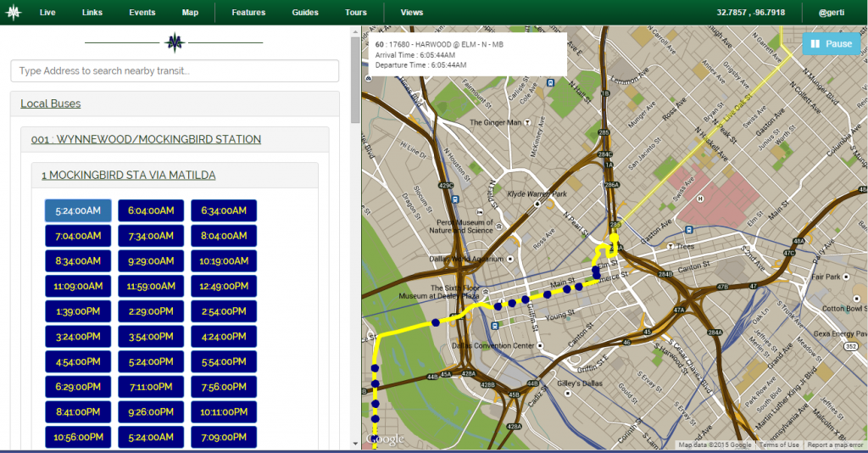Collapse the 001 Wynnewood/Mockingbird Station route
Viewport: 868px width, 453px height.
point(146,139)
